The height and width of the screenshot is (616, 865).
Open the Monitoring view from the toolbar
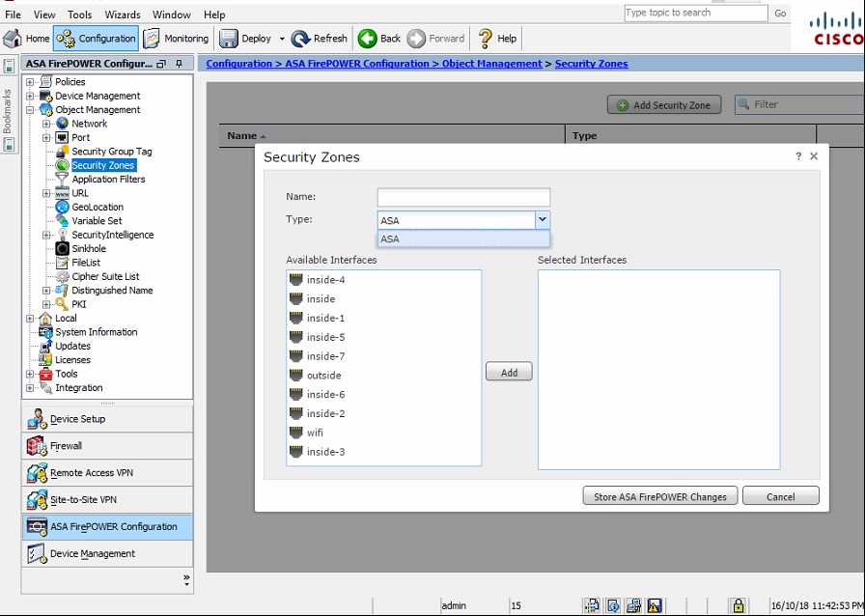pos(177,39)
